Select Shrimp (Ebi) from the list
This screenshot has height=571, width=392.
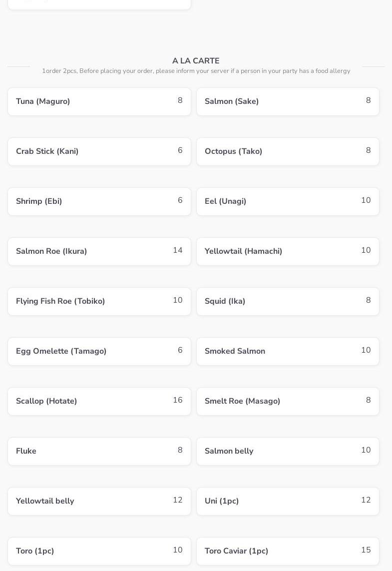pos(99,201)
